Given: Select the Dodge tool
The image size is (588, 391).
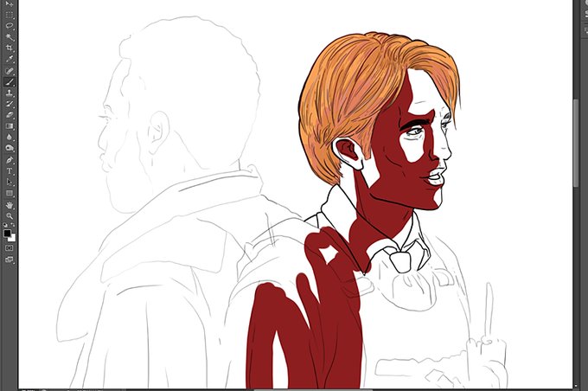Looking at the screenshot, I should [9, 148].
